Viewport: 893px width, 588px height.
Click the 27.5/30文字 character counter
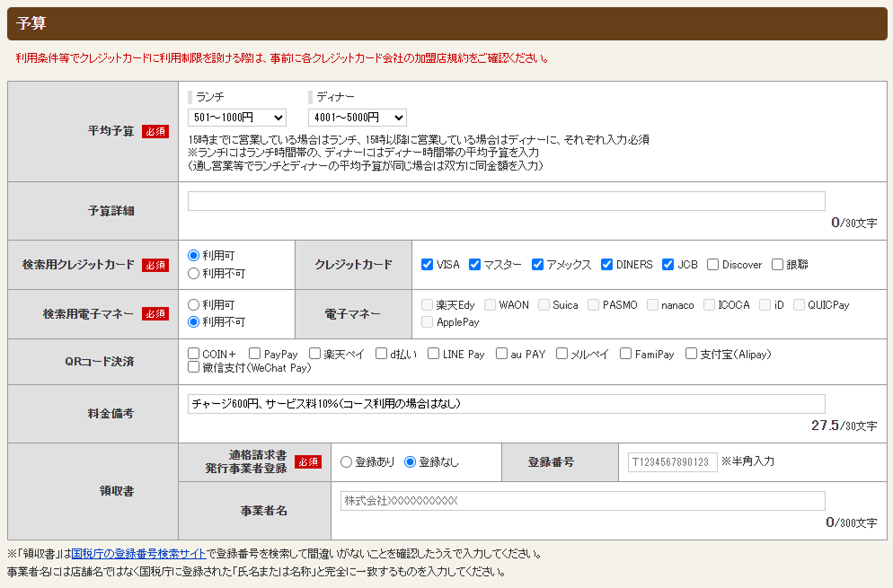(844, 426)
